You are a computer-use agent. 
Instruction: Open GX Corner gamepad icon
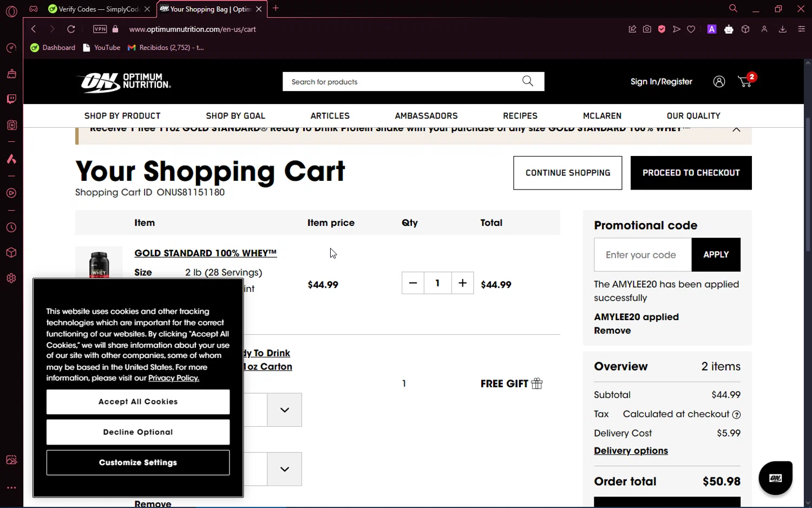34,9
